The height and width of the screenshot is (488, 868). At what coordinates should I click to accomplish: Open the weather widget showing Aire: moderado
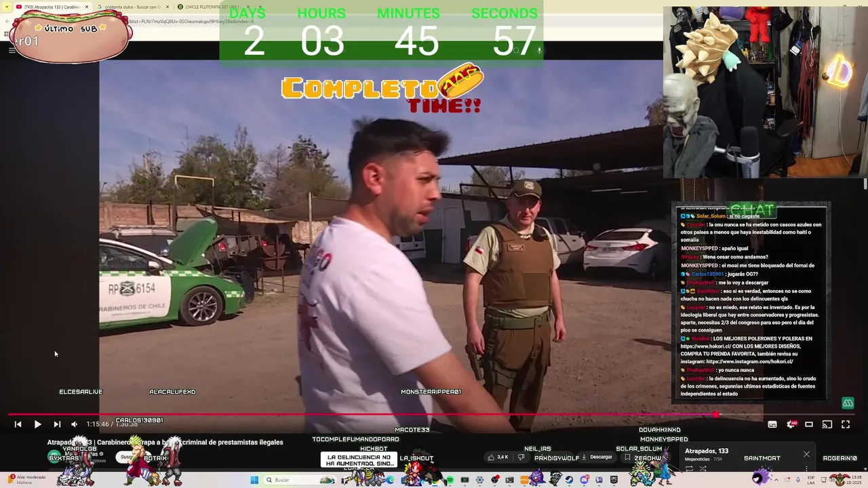click(x=27, y=480)
